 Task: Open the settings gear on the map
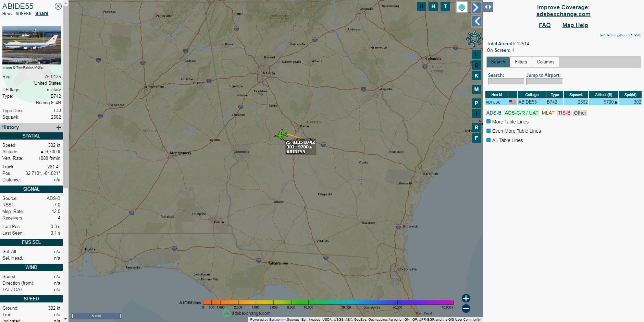click(474, 39)
